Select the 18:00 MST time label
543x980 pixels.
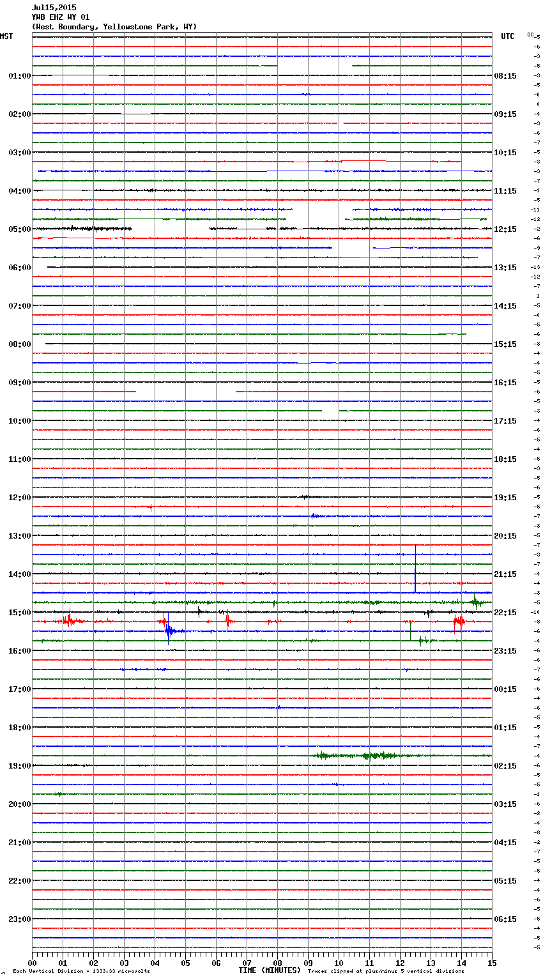(20, 728)
